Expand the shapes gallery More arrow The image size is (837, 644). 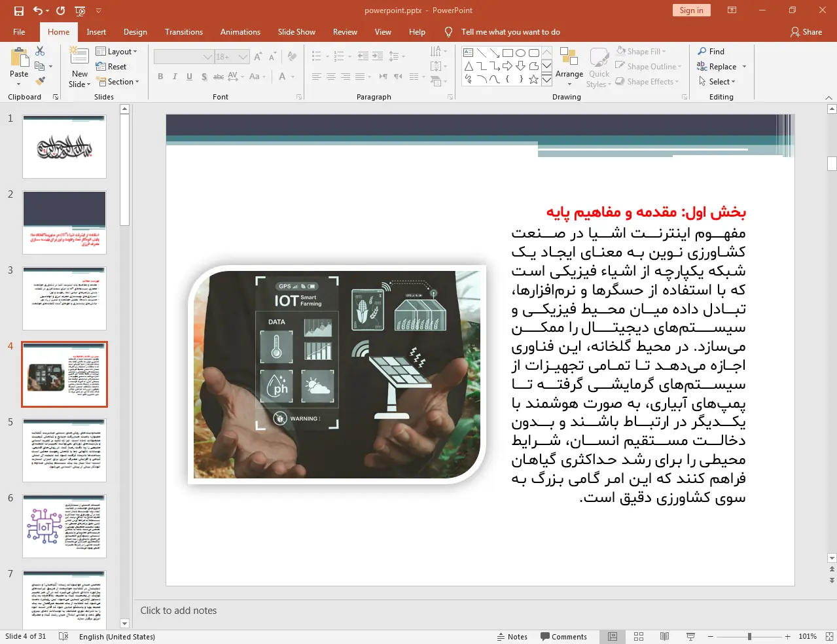pos(546,80)
